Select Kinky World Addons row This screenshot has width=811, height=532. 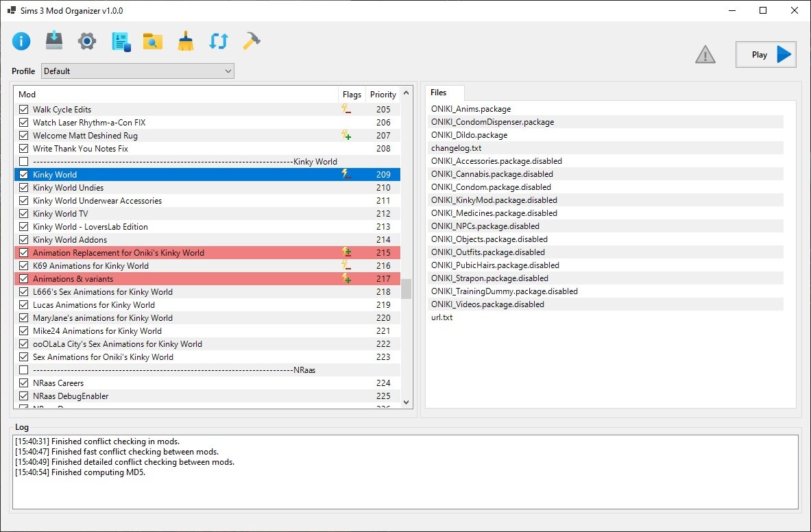208,239
